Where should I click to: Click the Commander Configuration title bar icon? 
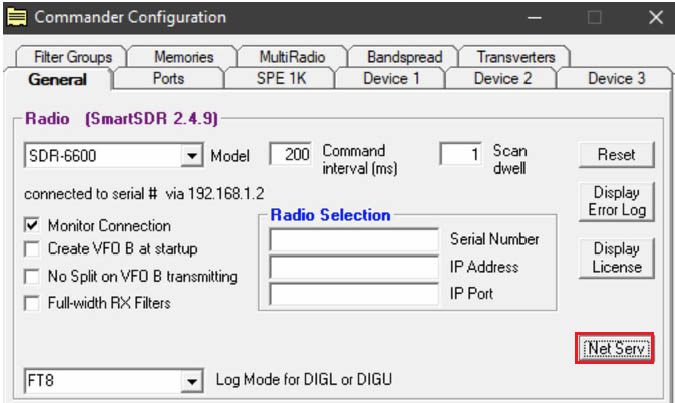(x=17, y=17)
